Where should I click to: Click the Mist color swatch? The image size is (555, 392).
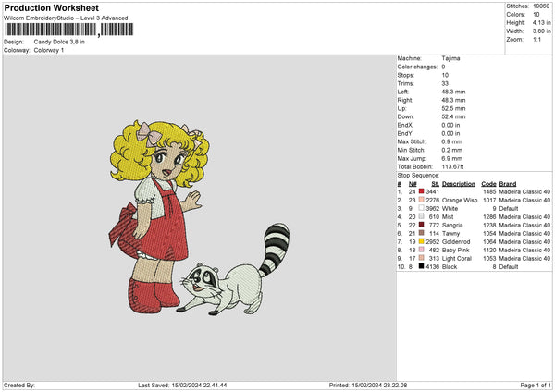click(x=421, y=216)
